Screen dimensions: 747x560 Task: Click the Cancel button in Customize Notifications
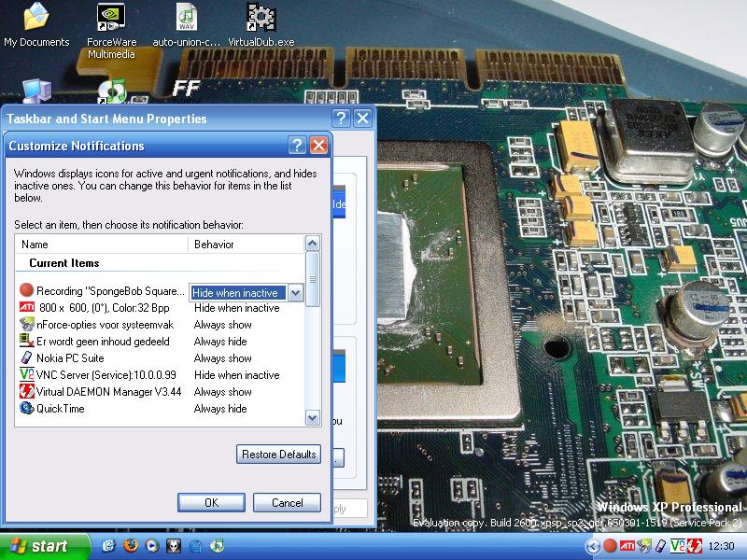click(x=287, y=503)
